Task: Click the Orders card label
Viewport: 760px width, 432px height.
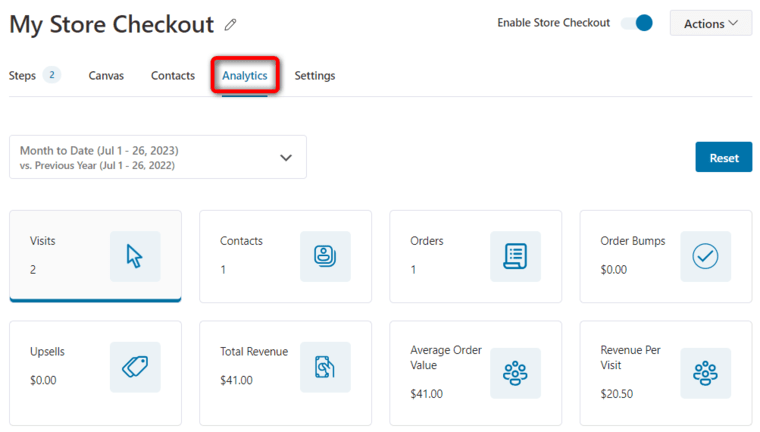Action: (427, 241)
